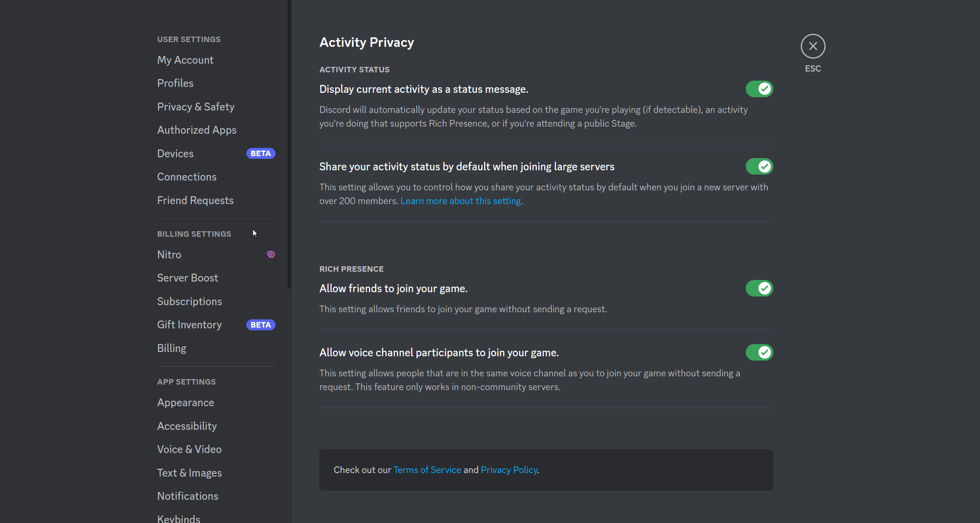Select Notifications in app settings
This screenshot has height=523, width=980.
tap(187, 496)
